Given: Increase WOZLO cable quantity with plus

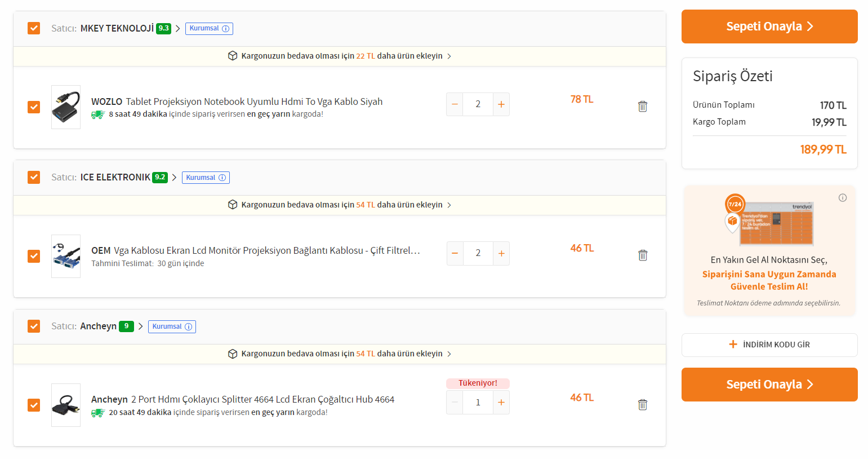Looking at the screenshot, I should click(501, 104).
